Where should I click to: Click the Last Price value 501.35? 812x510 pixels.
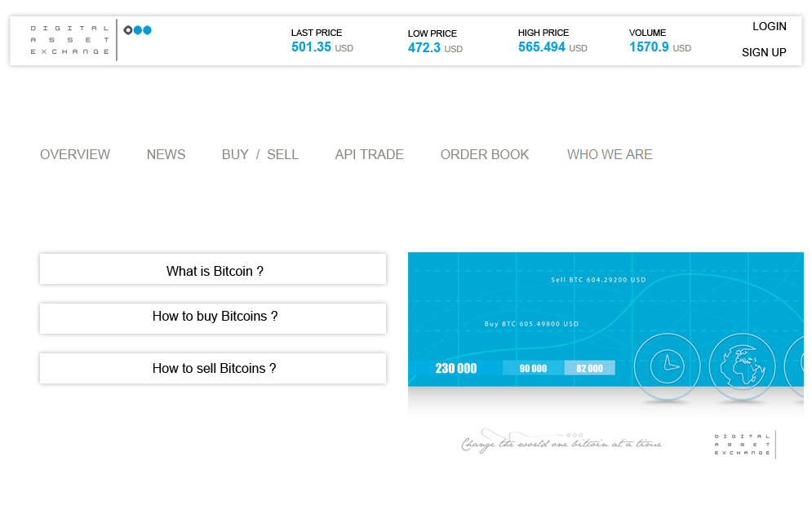click(311, 47)
